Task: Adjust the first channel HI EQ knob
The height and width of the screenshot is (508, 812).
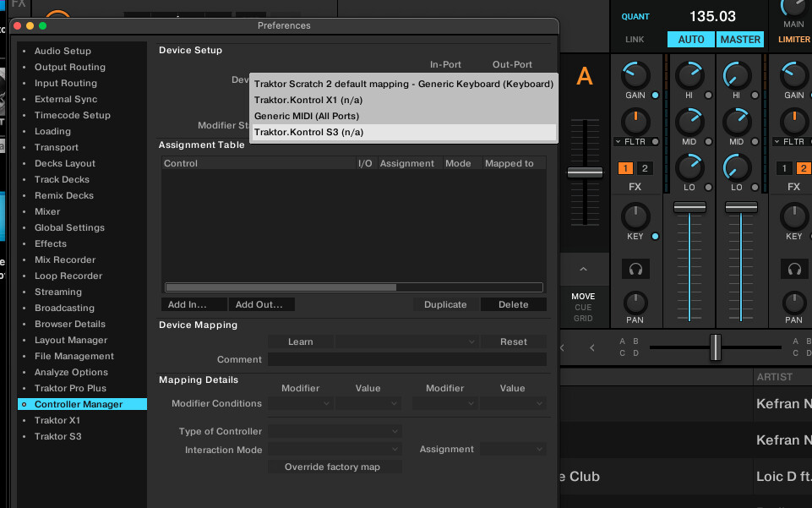Action: (x=689, y=75)
